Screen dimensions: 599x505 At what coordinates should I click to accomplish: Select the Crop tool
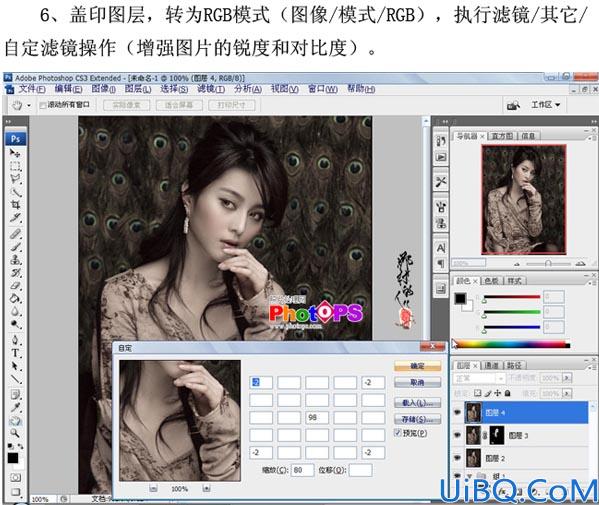coord(15,205)
